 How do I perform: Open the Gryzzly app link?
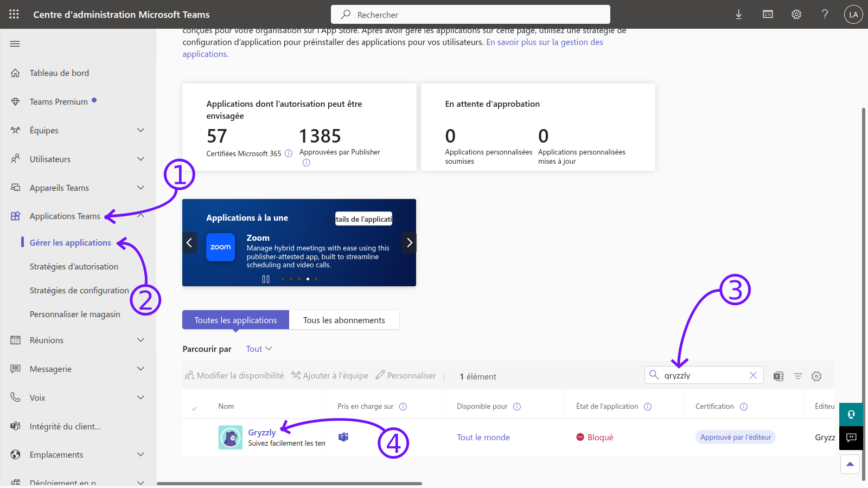[262, 432]
